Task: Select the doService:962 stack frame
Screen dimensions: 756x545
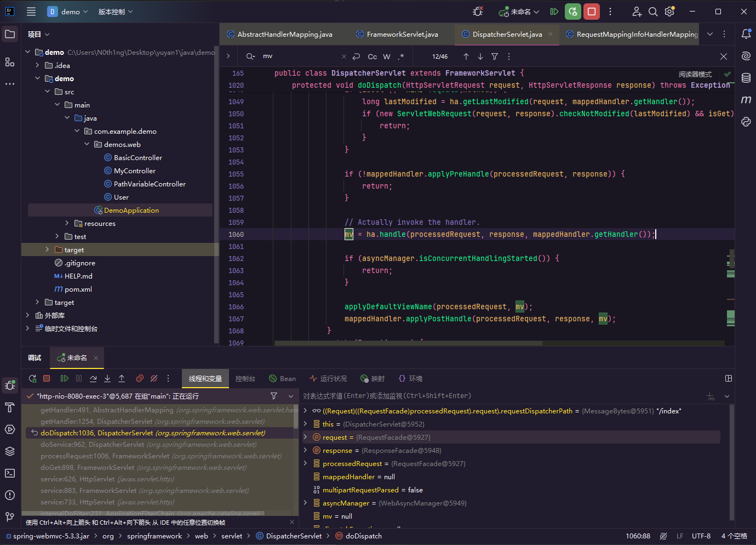Action: tap(159, 445)
